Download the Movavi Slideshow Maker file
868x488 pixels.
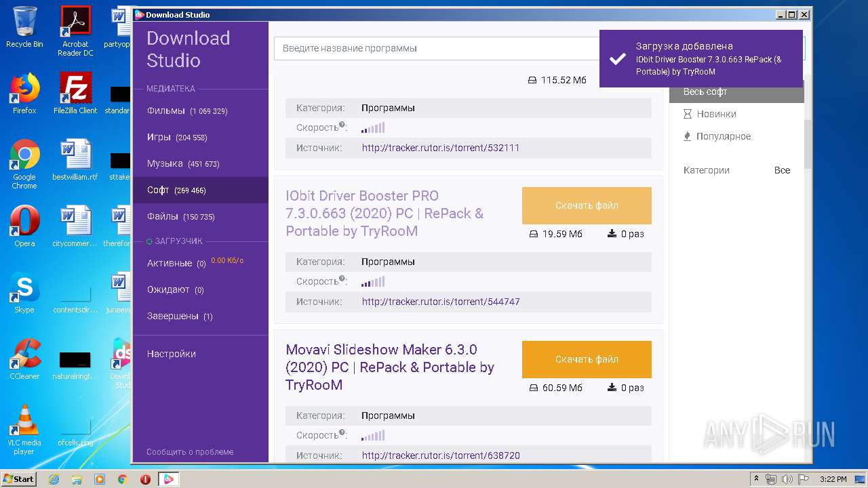coord(587,359)
